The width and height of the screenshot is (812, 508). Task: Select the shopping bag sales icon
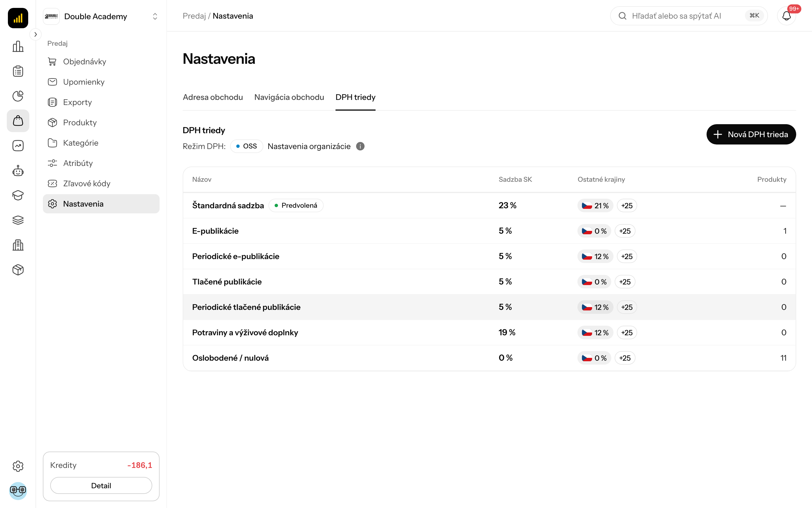coord(18,121)
